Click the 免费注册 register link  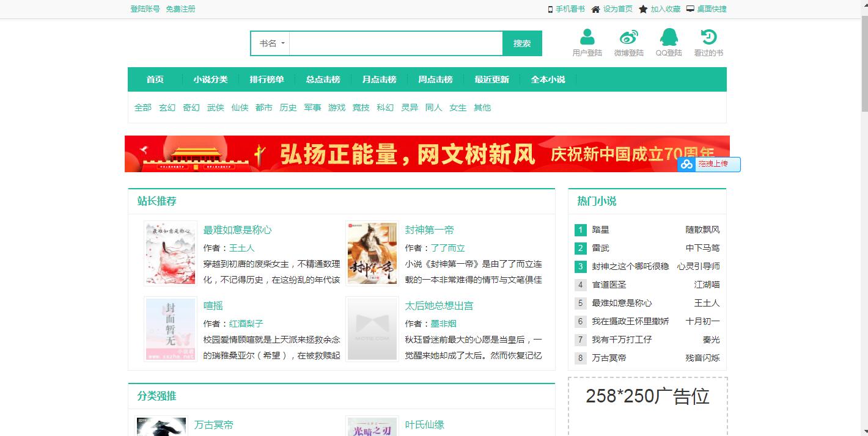click(x=181, y=9)
